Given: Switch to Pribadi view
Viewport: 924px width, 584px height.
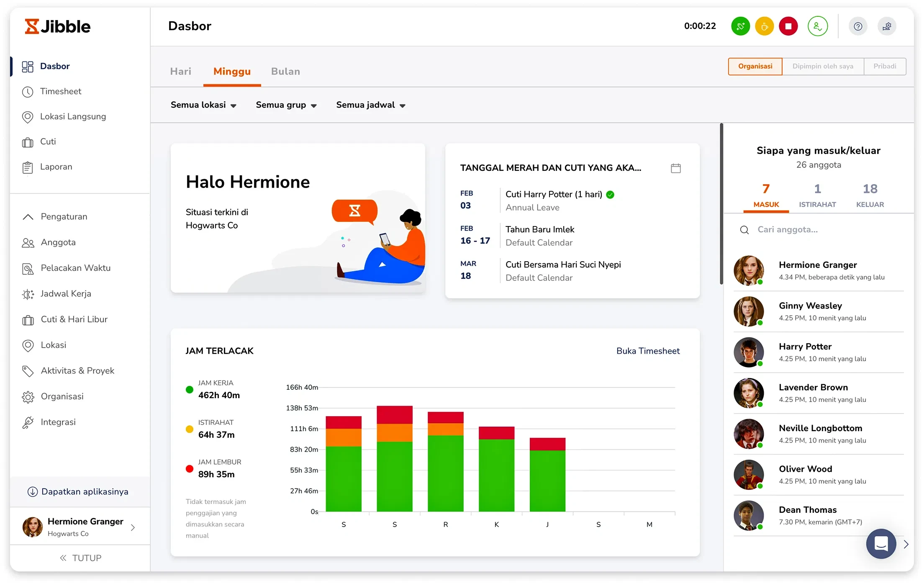Looking at the screenshot, I should pyautogui.click(x=884, y=66).
